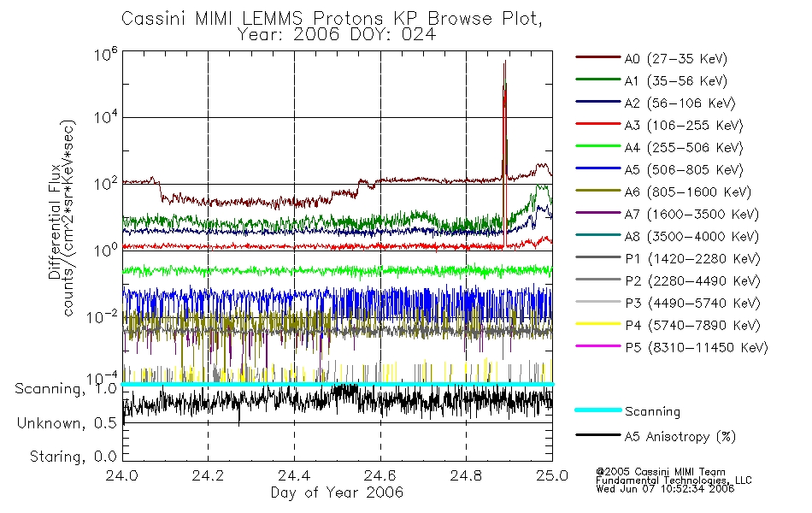Click the plot title Cassini MIMI LEMMS Protons
Viewport: 812px width, 513px height.
pos(332,19)
